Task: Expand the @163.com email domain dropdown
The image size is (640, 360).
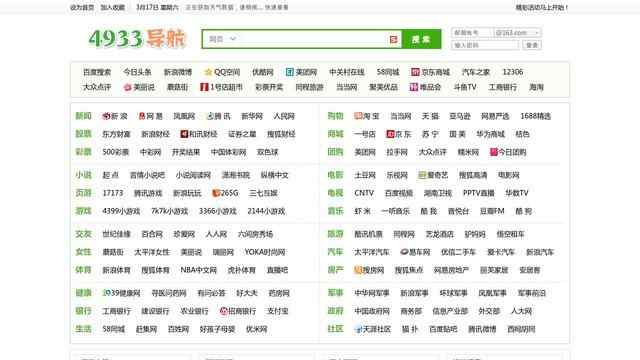Action: click(517, 33)
